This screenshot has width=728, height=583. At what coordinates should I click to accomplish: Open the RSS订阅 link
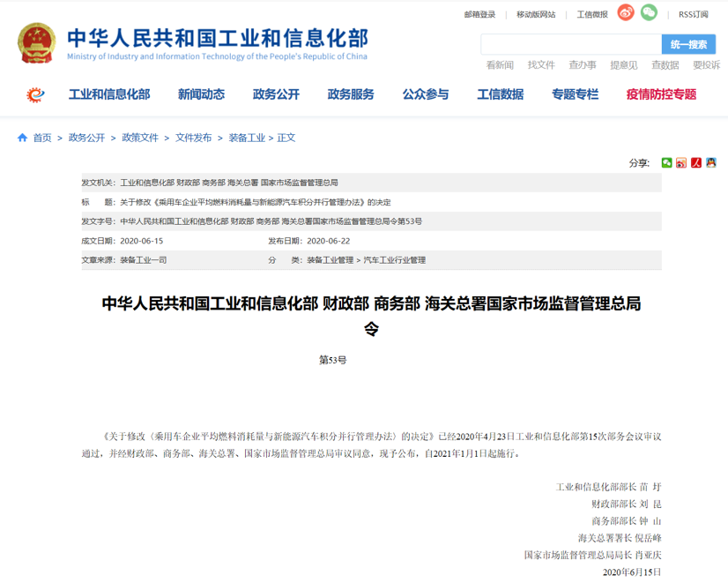tap(693, 14)
